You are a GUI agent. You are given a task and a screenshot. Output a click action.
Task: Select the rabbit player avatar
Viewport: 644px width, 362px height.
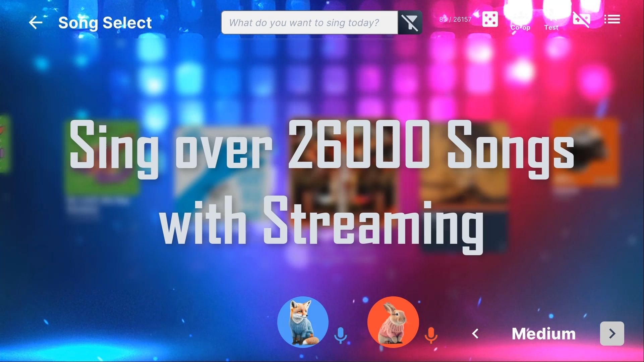pyautogui.click(x=393, y=322)
